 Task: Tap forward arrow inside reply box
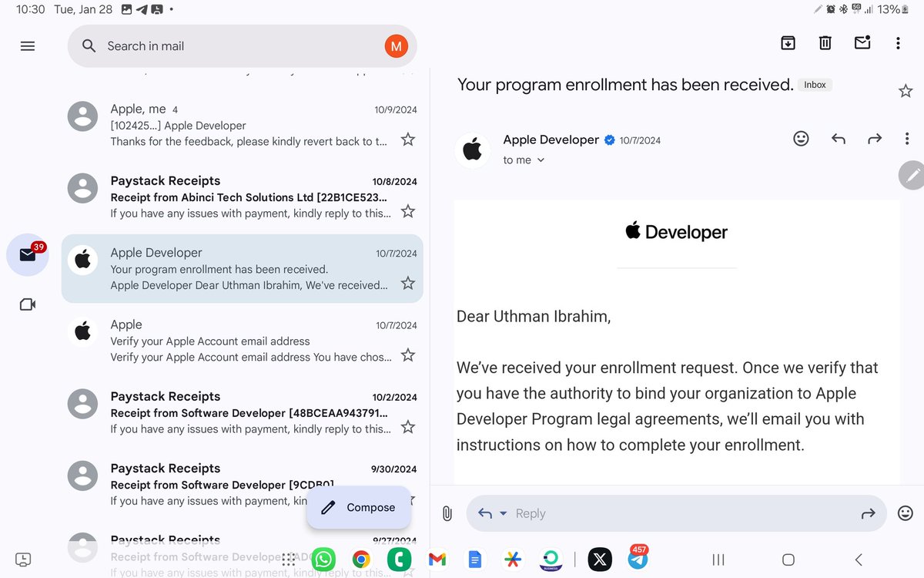(x=868, y=514)
